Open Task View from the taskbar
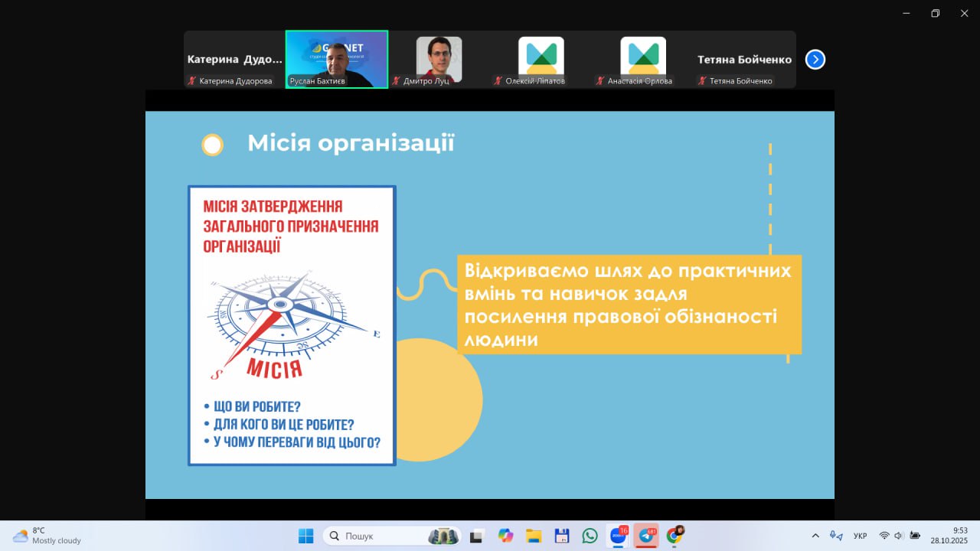This screenshot has height=551, width=980. 477,536
